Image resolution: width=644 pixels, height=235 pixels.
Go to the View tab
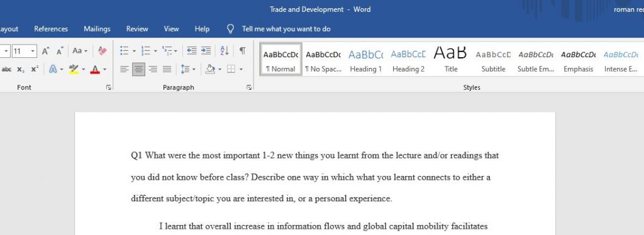coord(171,29)
